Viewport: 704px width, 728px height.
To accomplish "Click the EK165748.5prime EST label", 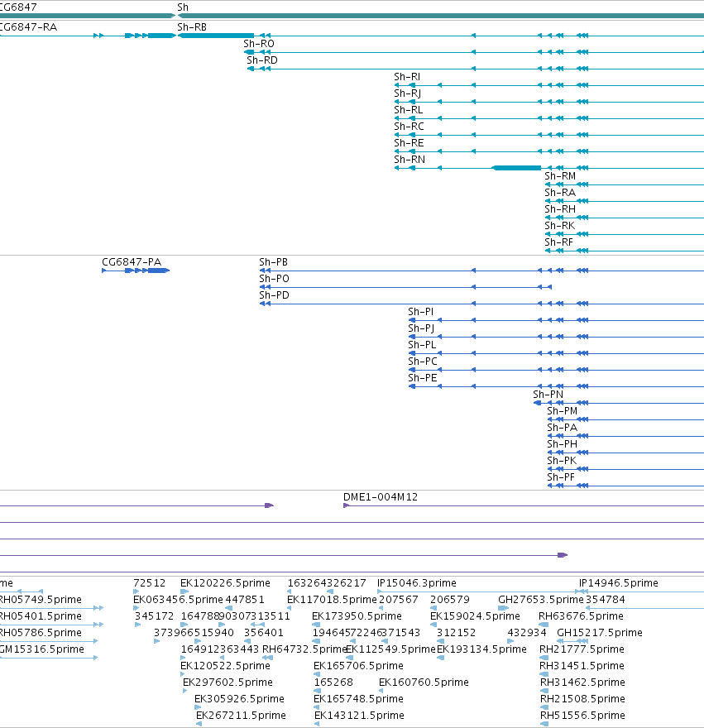I will pos(358,699).
